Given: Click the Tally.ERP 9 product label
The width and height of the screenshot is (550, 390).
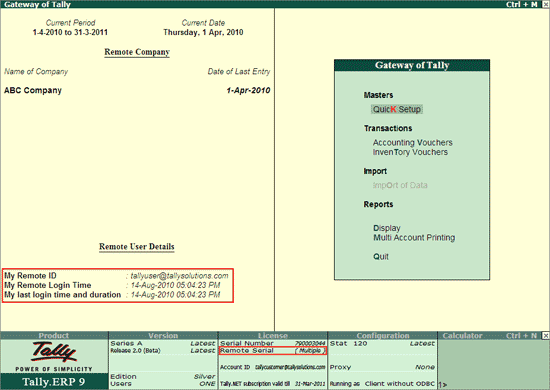Looking at the screenshot, I should click(54, 382).
